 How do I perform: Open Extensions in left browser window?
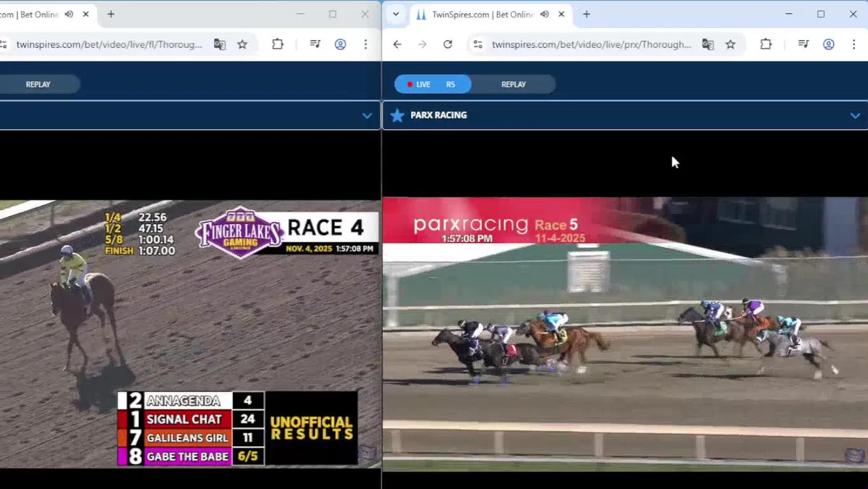point(278,44)
